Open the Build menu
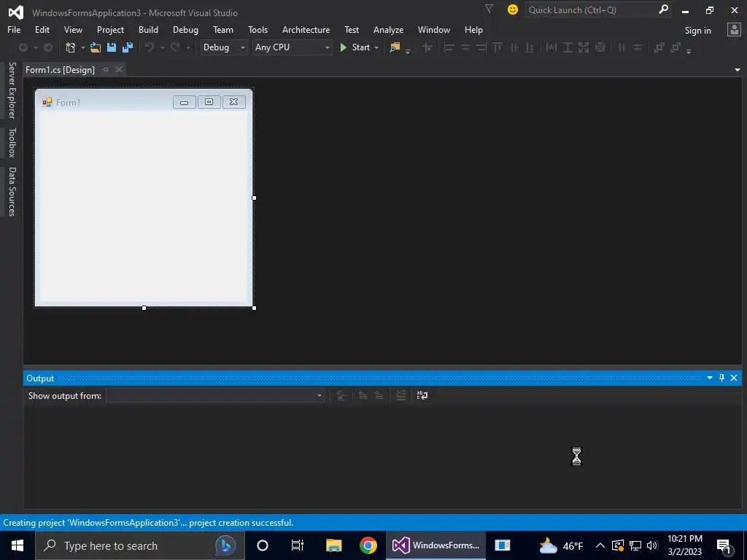 [x=148, y=29]
